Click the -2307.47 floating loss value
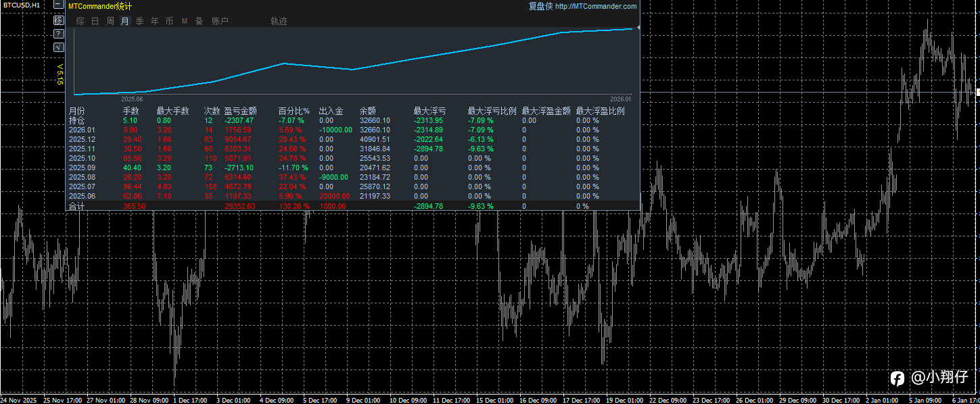The height and width of the screenshot is (404, 980). click(239, 120)
